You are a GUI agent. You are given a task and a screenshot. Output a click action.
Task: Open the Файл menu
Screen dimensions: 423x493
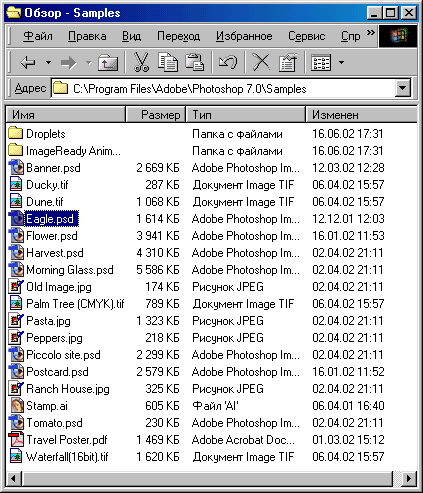tap(38, 36)
